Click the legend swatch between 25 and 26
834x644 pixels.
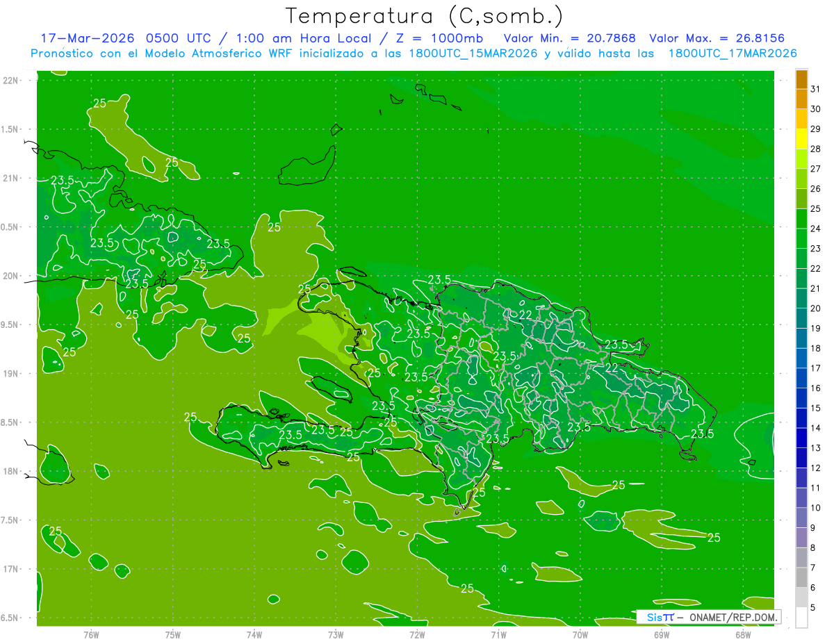click(x=801, y=199)
